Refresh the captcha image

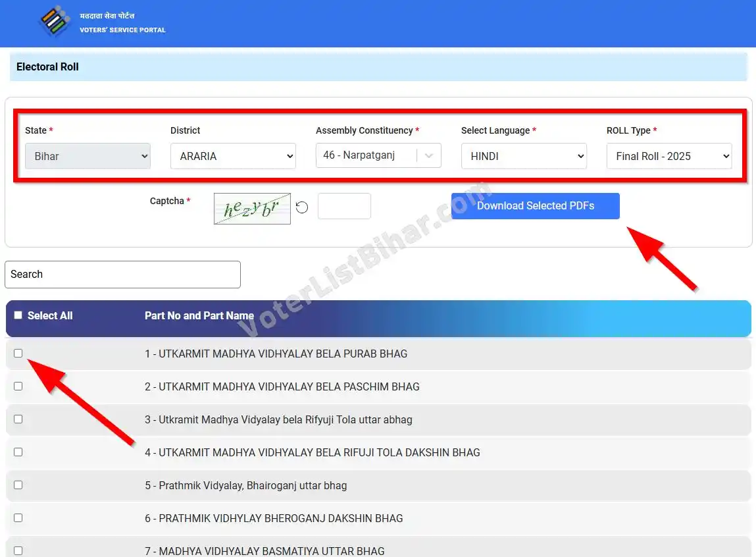click(x=301, y=206)
